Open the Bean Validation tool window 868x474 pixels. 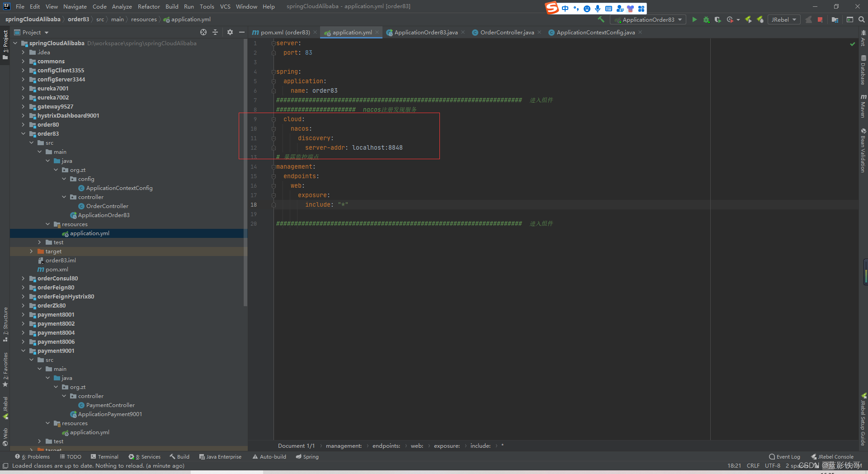pos(863,150)
